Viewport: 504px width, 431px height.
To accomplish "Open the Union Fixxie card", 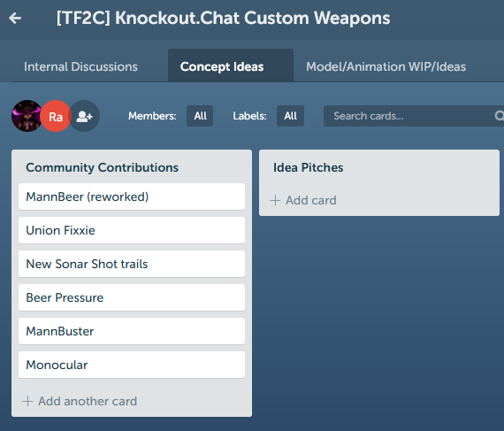I will (x=132, y=230).
